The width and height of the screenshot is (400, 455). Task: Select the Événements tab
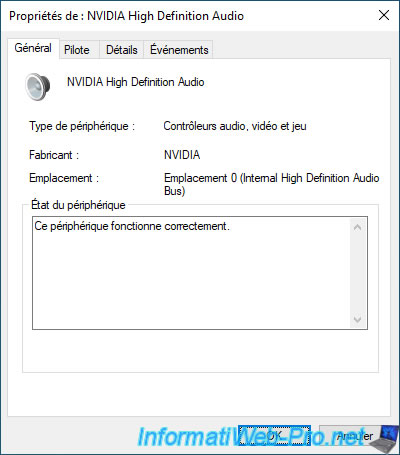(179, 50)
